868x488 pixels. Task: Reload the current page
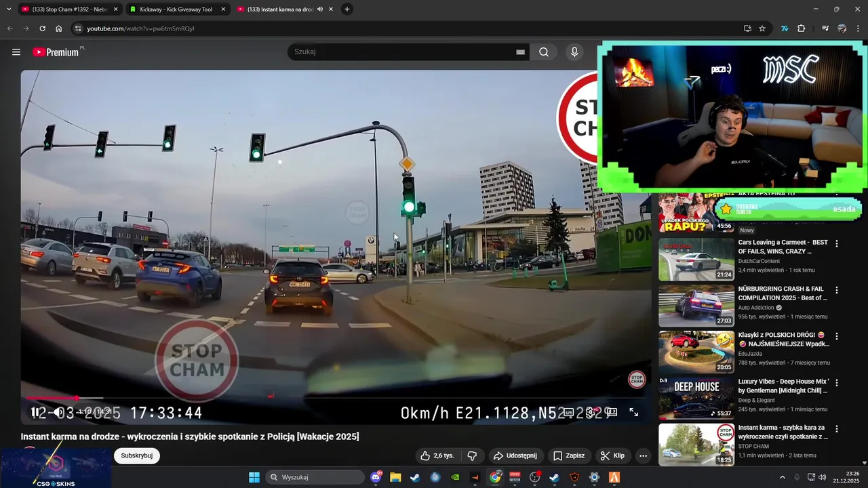click(x=42, y=28)
